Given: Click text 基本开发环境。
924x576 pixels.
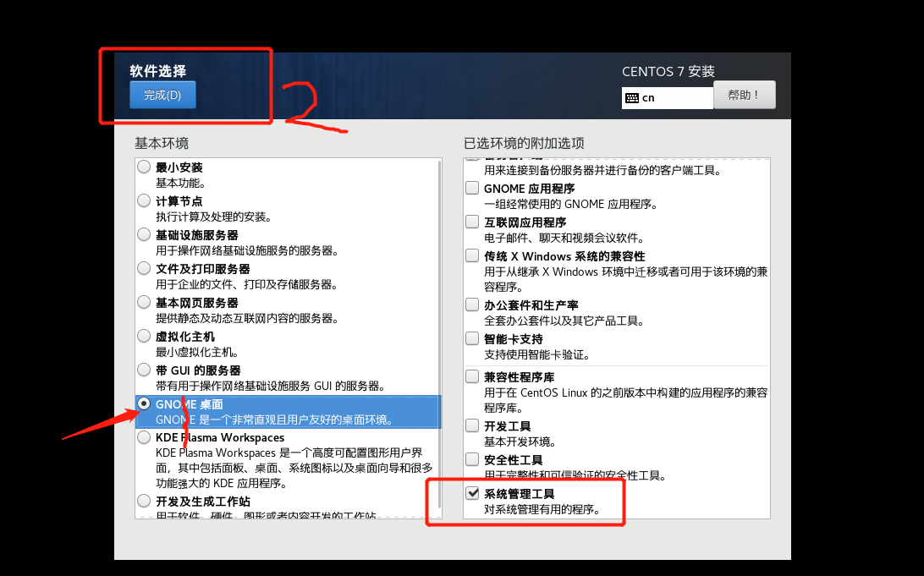Looking at the screenshot, I should [x=520, y=442].
